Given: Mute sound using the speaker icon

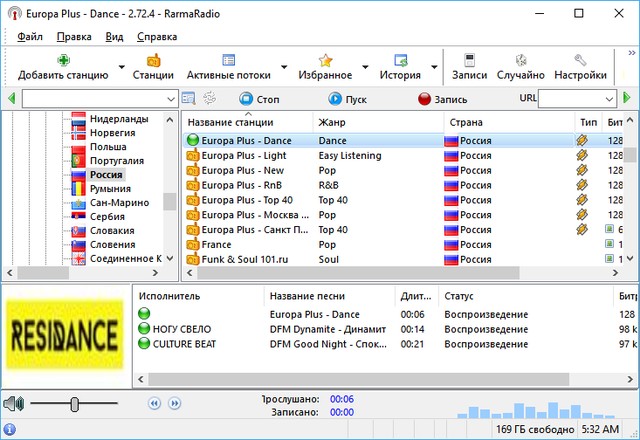Looking at the screenshot, I should coord(13,404).
